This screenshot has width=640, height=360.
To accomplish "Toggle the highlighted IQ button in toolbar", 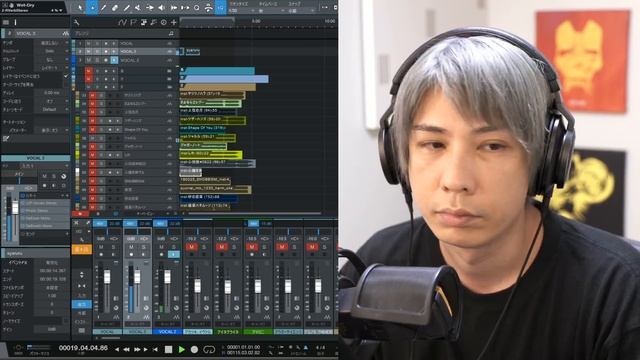I will pos(220,7).
